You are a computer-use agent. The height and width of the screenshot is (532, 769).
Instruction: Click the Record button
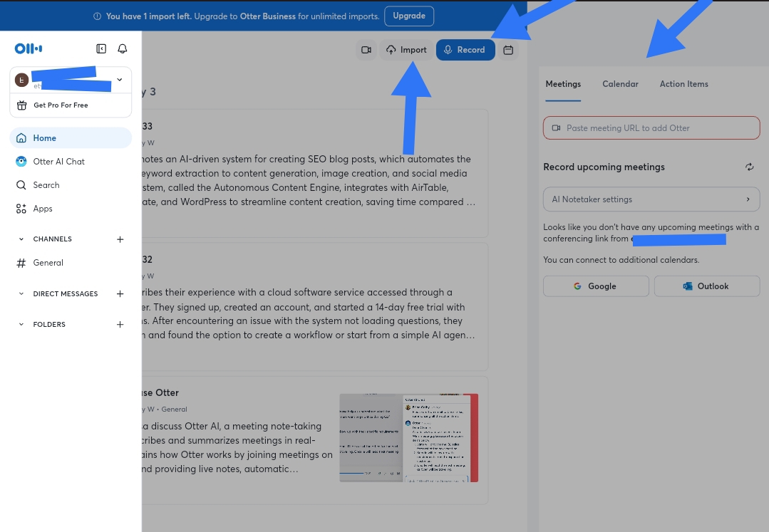tap(465, 50)
